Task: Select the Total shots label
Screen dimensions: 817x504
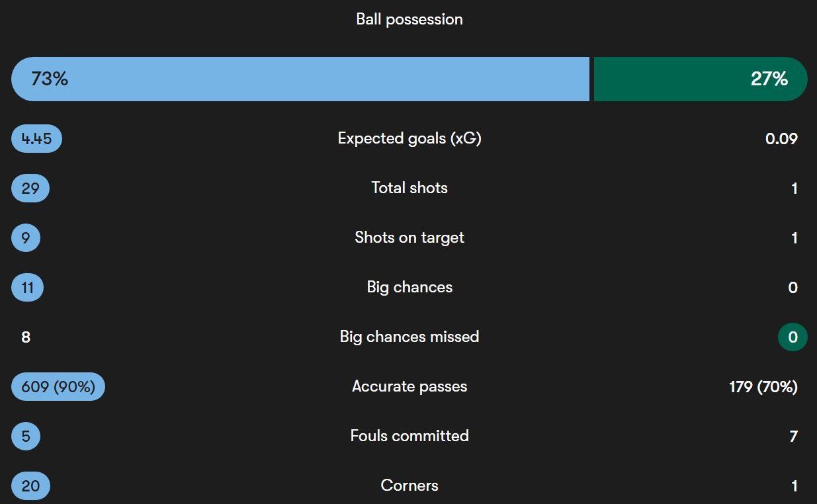Action: coord(409,188)
